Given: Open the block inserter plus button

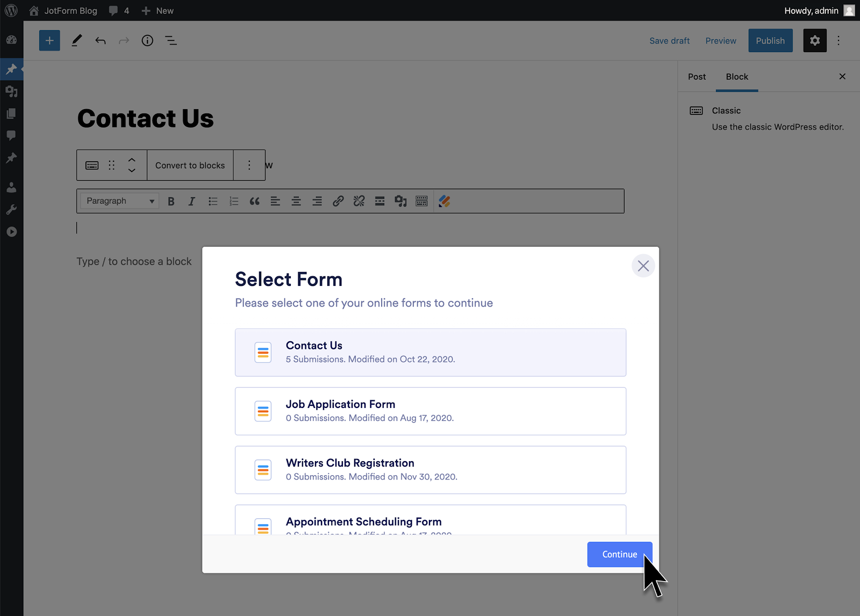Looking at the screenshot, I should click(x=49, y=41).
